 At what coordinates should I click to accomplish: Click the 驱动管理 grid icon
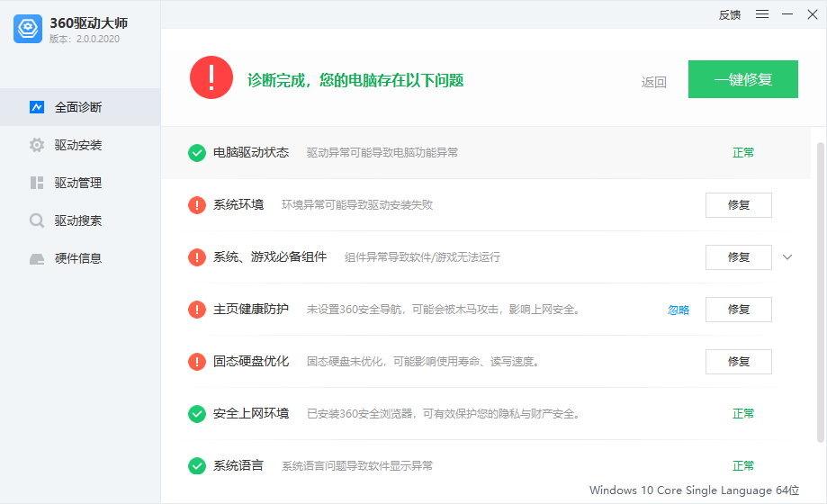(x=36, y=183)
